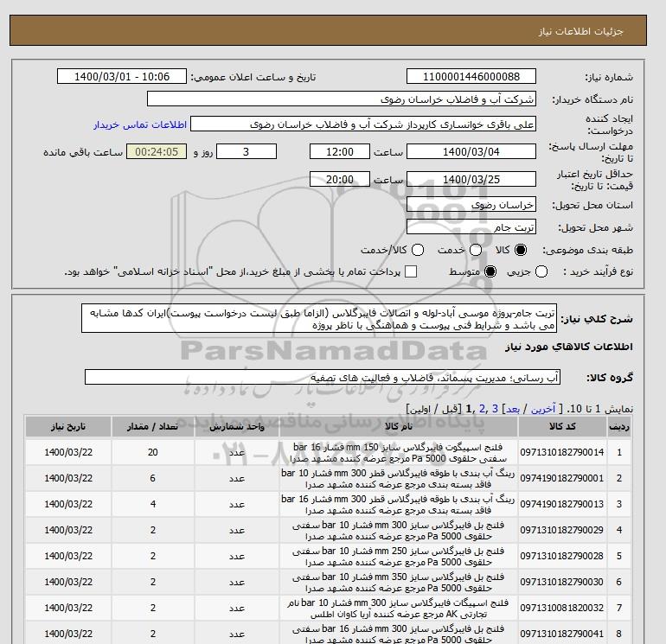Screen dimensions: 666x644
Task: Click product code 0974190182790013
Action: pos(562,504)
